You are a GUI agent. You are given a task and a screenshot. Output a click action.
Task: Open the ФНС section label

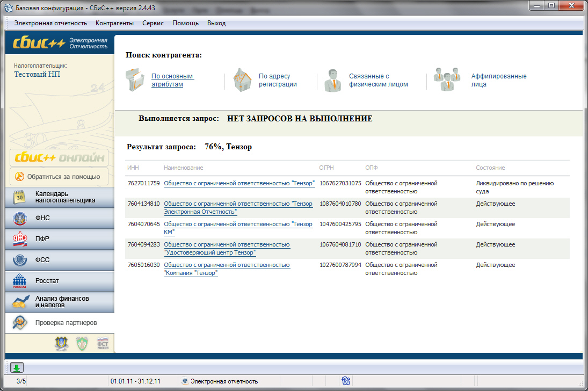pyautogui.click(x=42, y=218)
